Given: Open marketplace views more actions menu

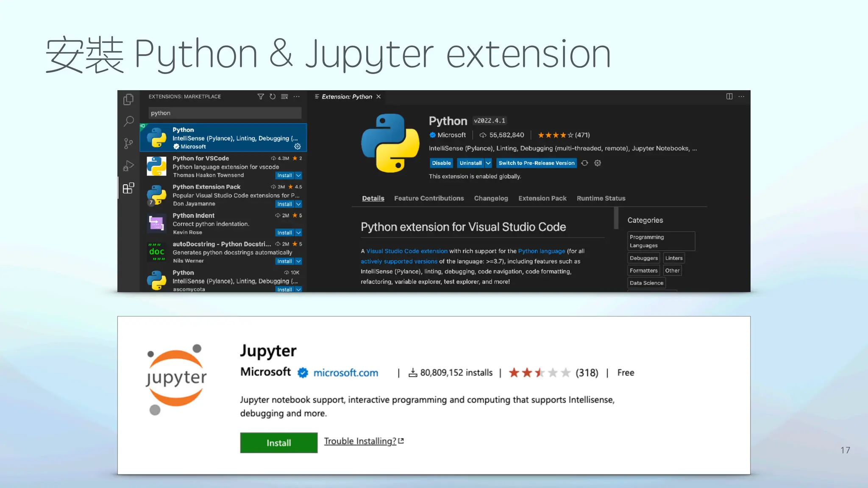Looking at the screenshot, I should (x=297, y=97).
